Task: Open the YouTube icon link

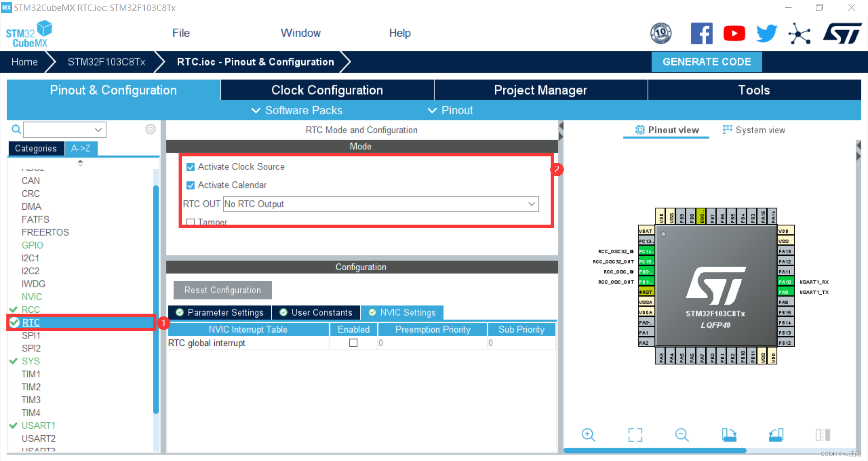Action: pyautogui.click(x=734, y=33)
